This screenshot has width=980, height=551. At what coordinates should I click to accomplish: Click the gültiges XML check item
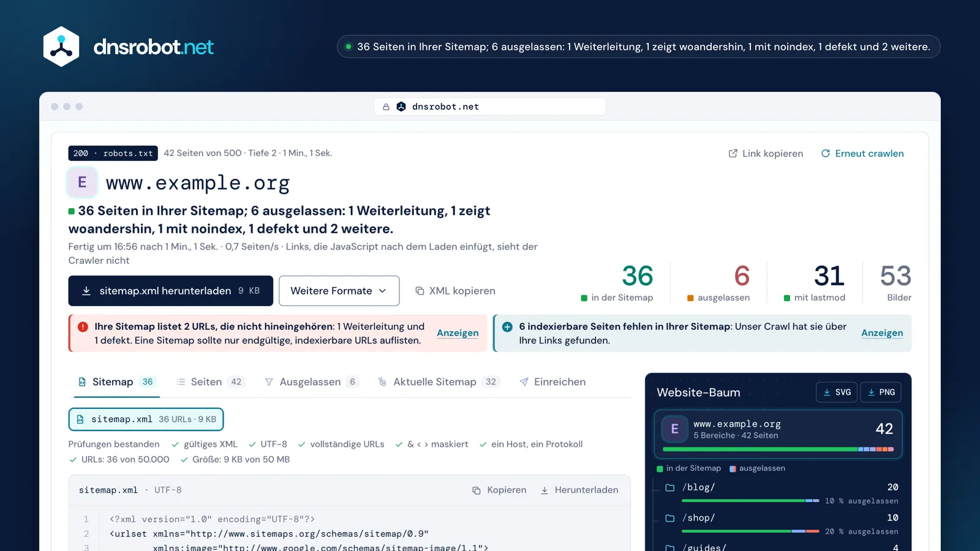205,444
